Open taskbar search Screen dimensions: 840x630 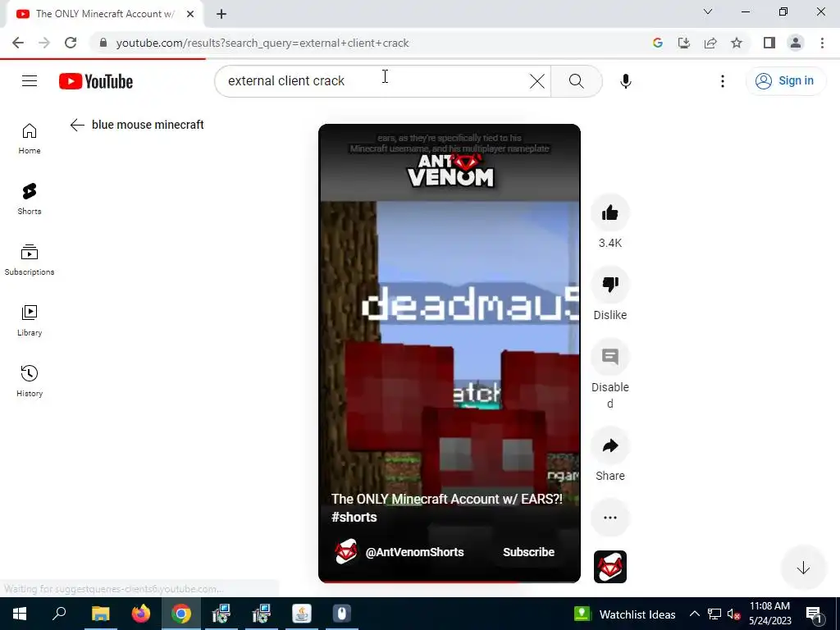[x=59, y=614]
